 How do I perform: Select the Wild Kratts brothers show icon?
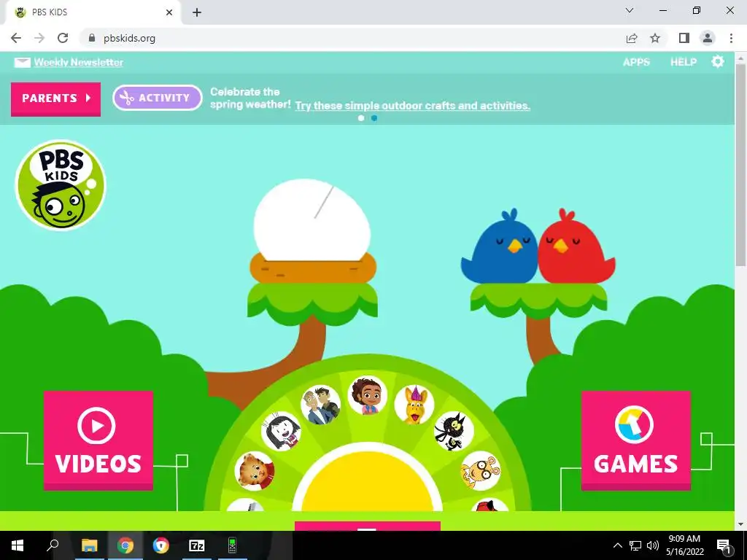pos(321,405)
